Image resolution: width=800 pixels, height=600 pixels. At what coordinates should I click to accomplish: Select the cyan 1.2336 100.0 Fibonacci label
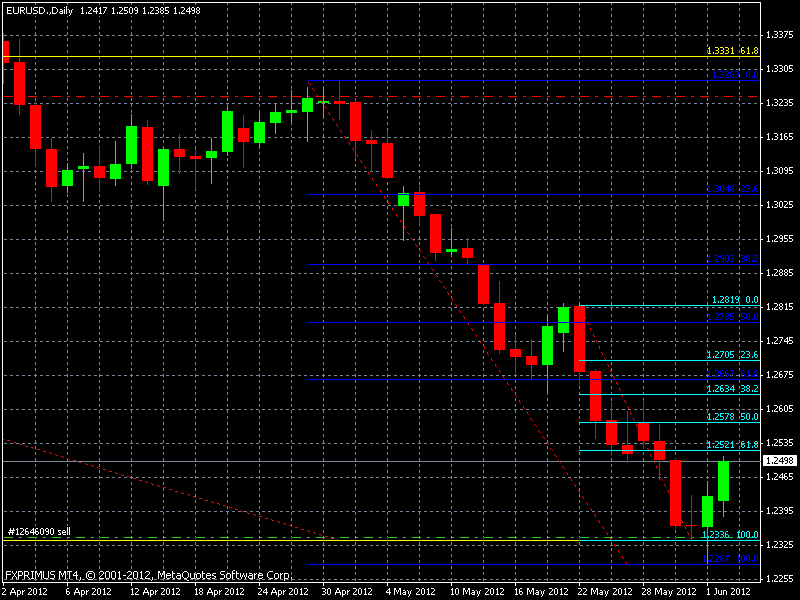click(x=731, y=534)
